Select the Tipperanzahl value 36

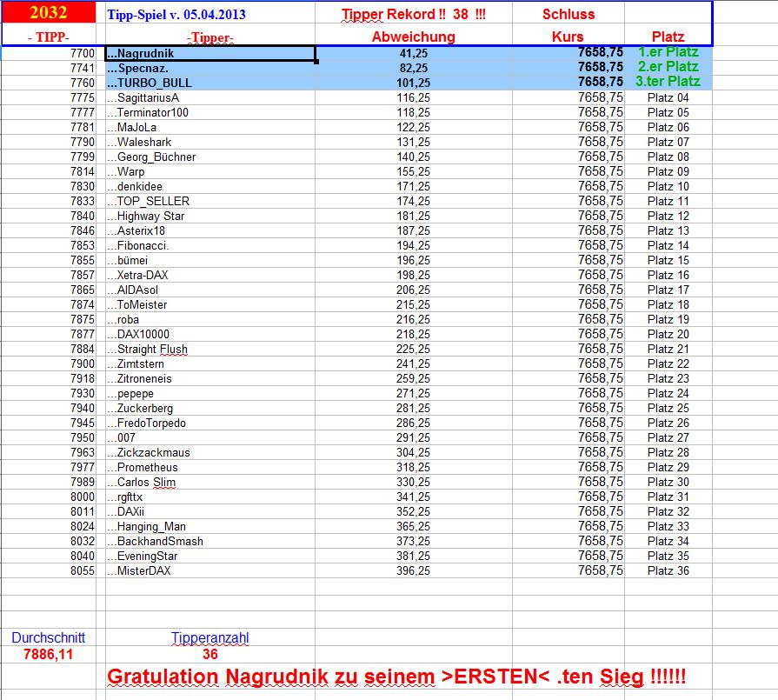point(209,654)
